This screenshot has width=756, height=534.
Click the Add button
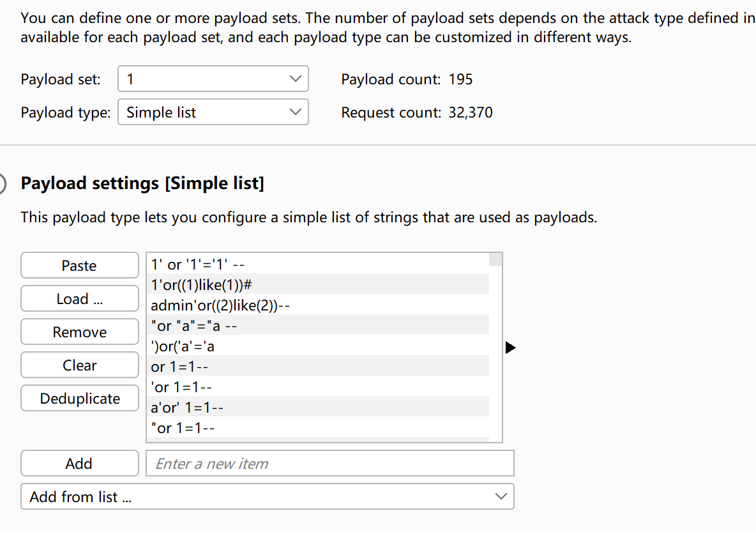pyautogui.click(x=79, y=464)
